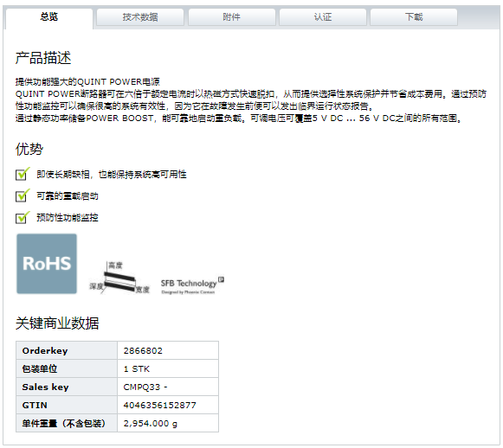Screen dimensions: 503x448
Task: Click the RoHS compliance icon
Action: 47,264
